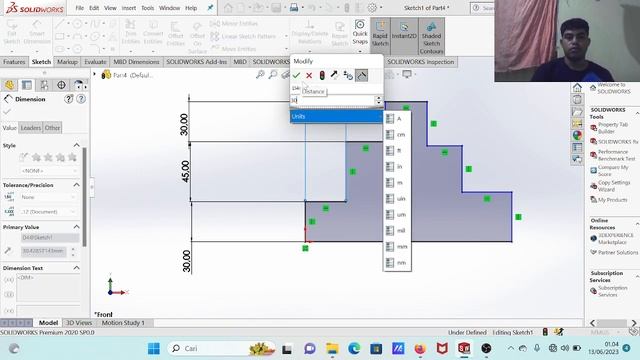Open the SOLIDWORKS Add-Ins tab

(x=196, y=62)
